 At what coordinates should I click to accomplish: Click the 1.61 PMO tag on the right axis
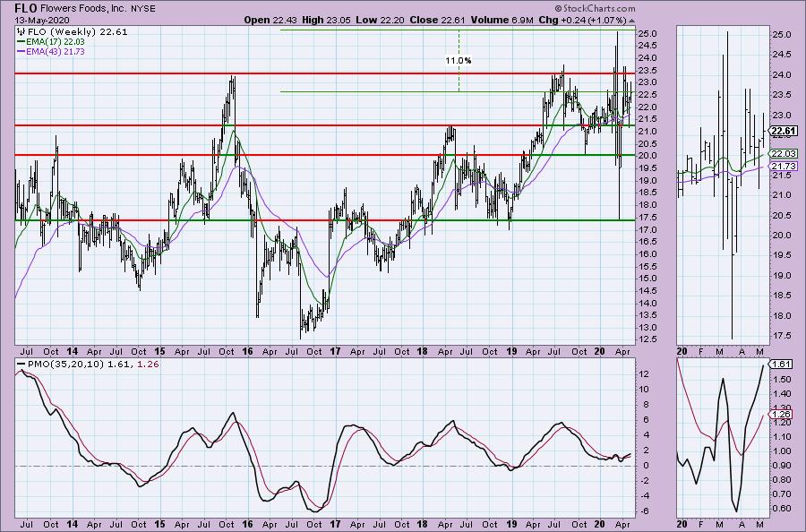pyautogui.click(x=781, y=365)
